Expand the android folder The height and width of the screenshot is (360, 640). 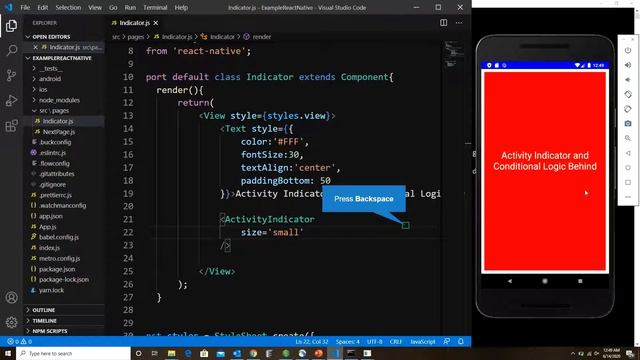(x=49, y=79)
